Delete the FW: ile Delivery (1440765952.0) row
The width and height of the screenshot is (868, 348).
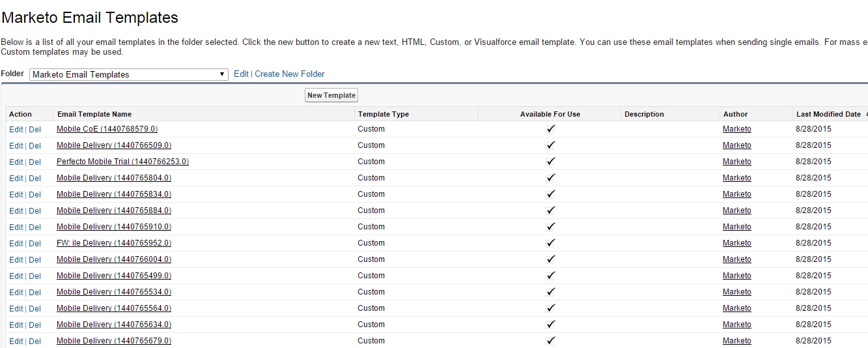[x=35, y=244]
